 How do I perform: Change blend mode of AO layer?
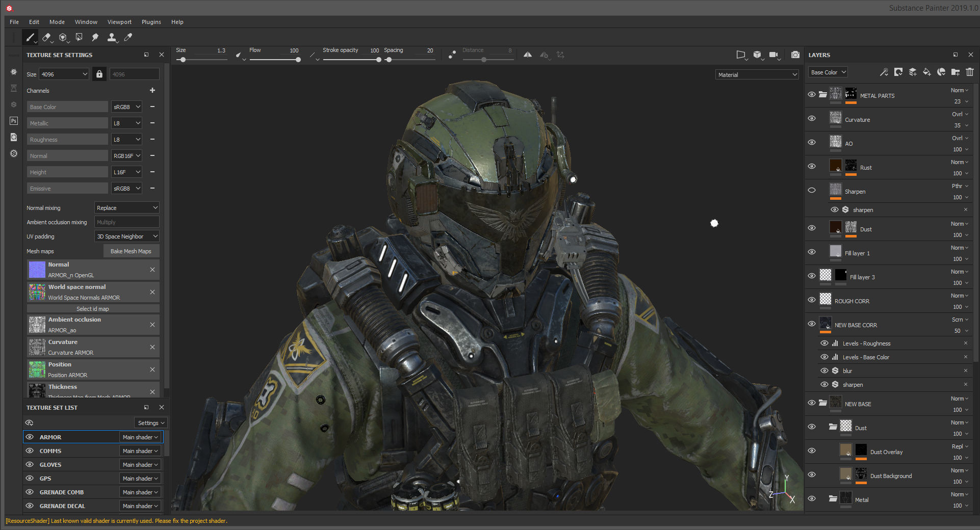(960, 138)
